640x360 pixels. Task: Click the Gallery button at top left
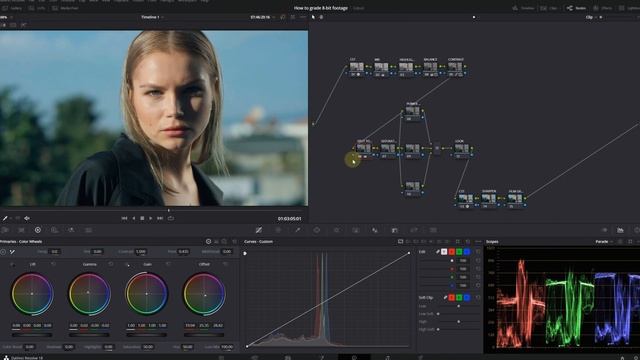pos(12,8)
